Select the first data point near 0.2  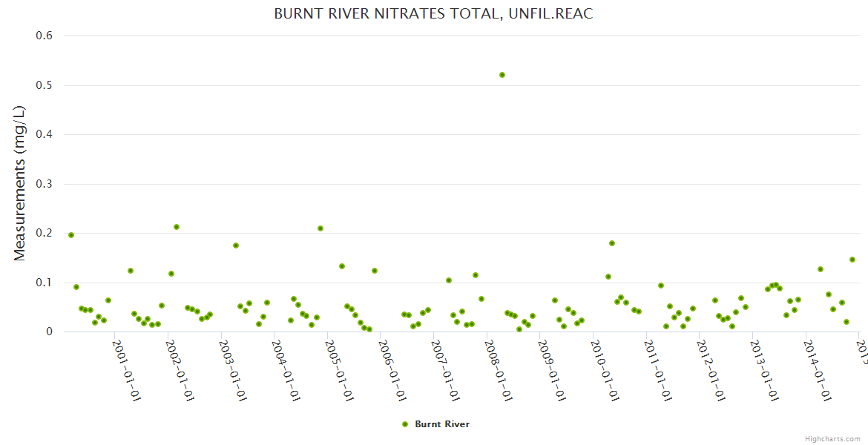pos(71,235)
